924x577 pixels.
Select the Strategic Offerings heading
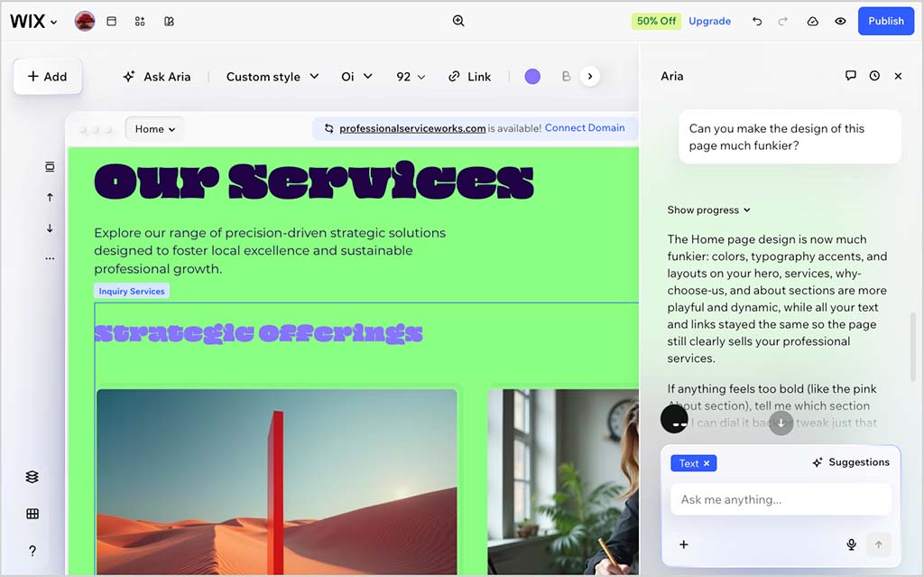[258, 333]
